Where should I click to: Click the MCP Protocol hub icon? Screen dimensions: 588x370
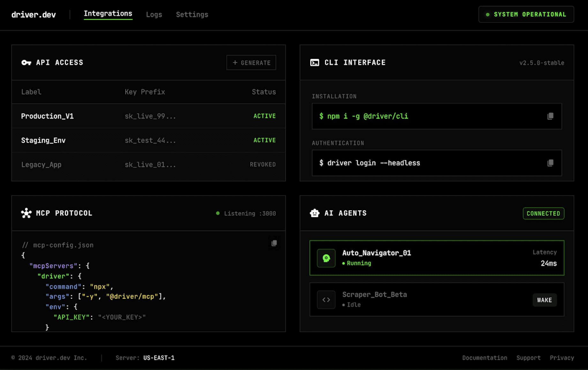pos(26,213)
